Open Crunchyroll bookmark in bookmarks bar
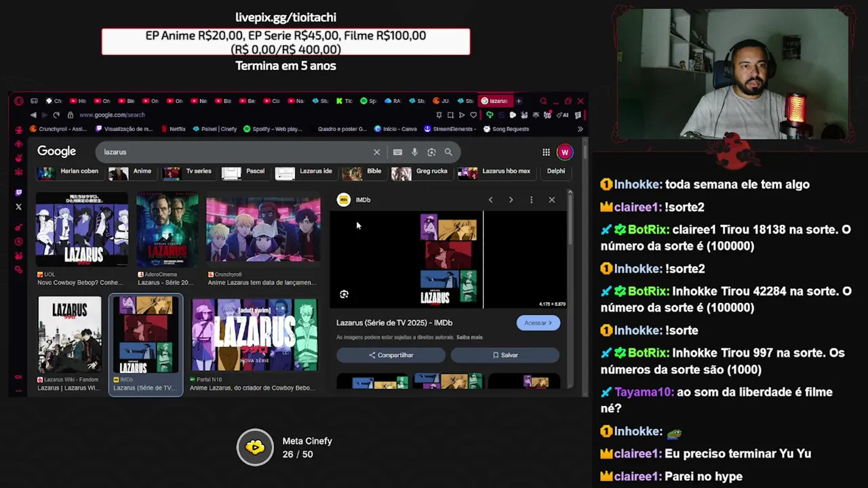Viewport: 868px width, 488px height. pyautogui.click(x=58, y=129)
